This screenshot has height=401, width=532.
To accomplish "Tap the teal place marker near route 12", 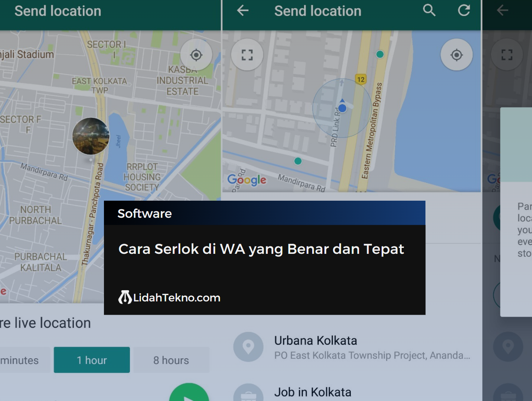I will pyautogui.click(x=380, y=54).
